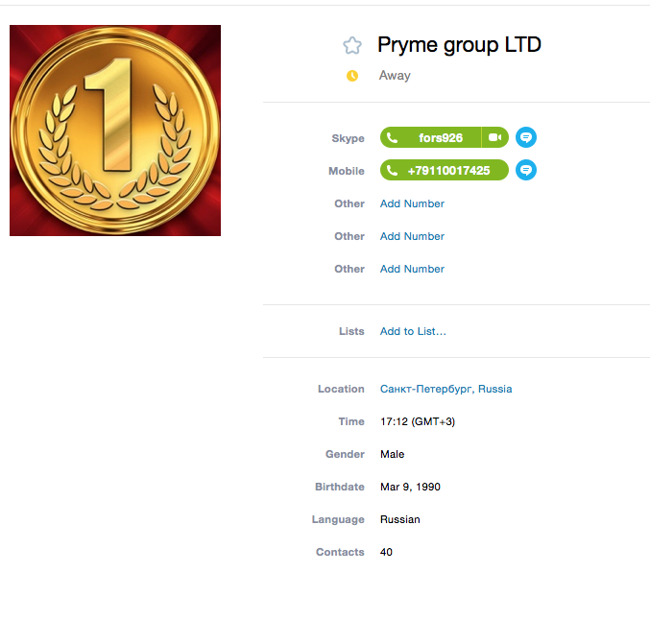Viewport: 650px width, 644px height.
Task: Click the gold medal profile picture
Action: click(115, 131)
